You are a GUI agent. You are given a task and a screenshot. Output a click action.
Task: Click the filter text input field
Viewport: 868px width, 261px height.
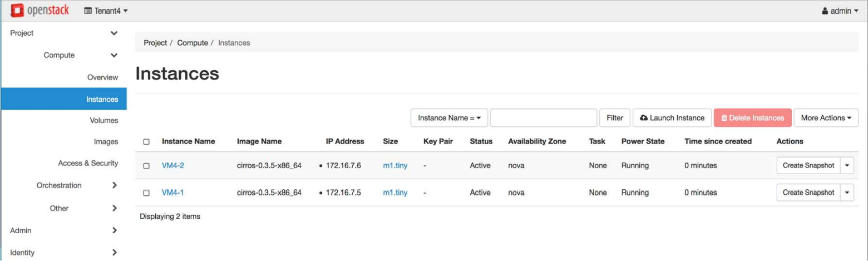[543, 118]
